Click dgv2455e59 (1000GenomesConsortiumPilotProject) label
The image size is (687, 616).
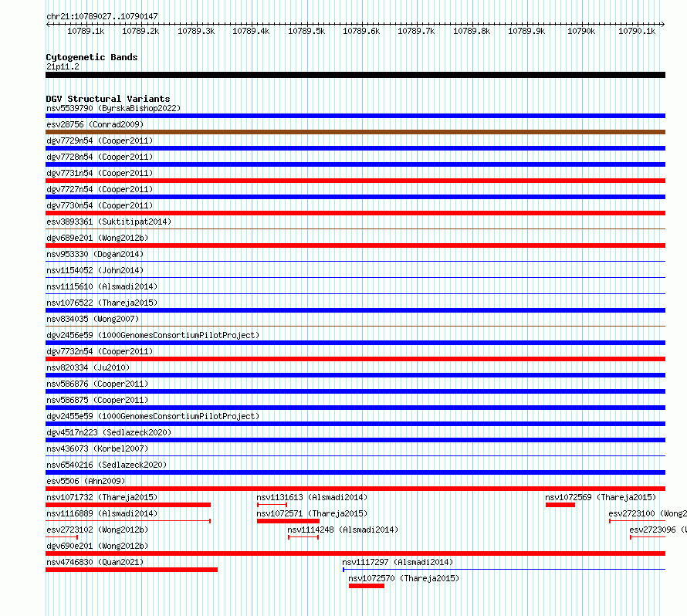point(153,416)
